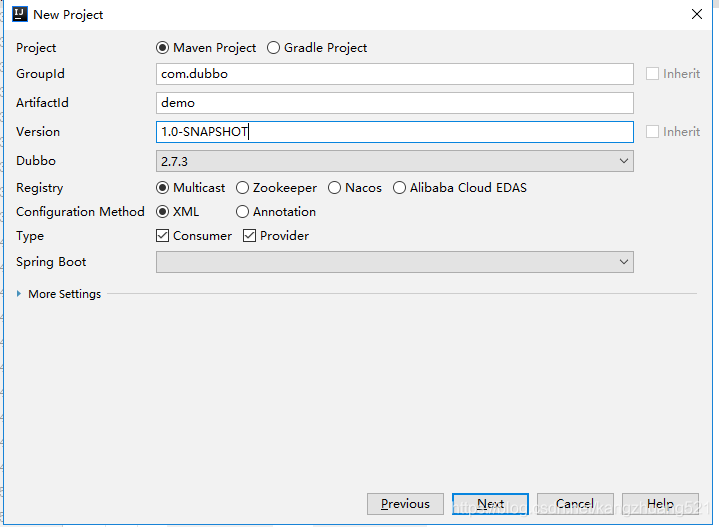Viewport: 719px width, 527px height.
Task: Open the Dubbo version dropdown
Action: (x=395, y=161)
